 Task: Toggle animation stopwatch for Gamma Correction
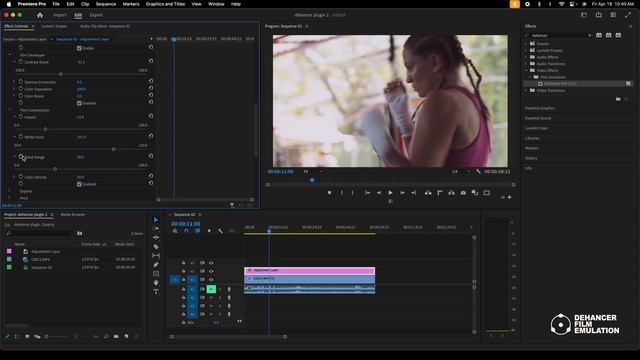point(21,82)
